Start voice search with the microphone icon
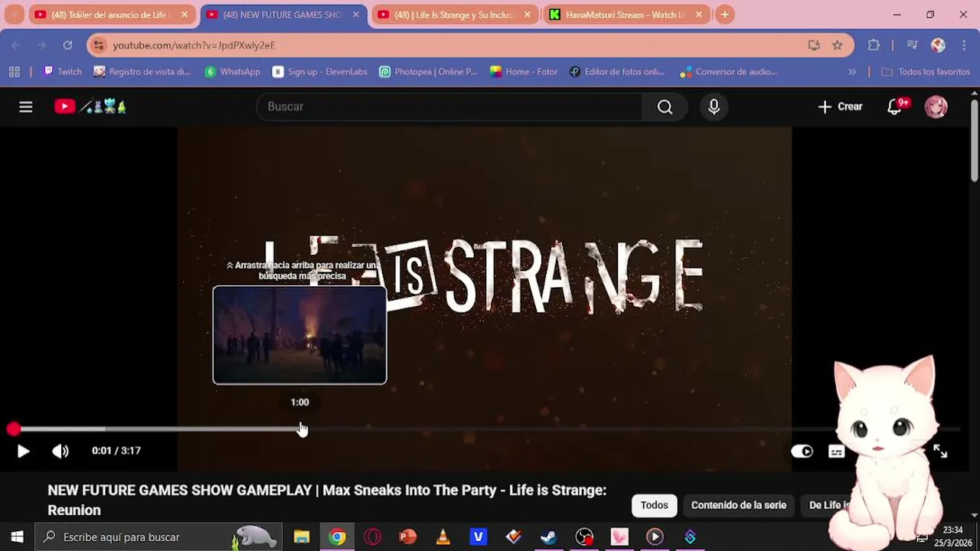Image resolution: width=980 pixels, height=551 pixels. tap(714, 107)
